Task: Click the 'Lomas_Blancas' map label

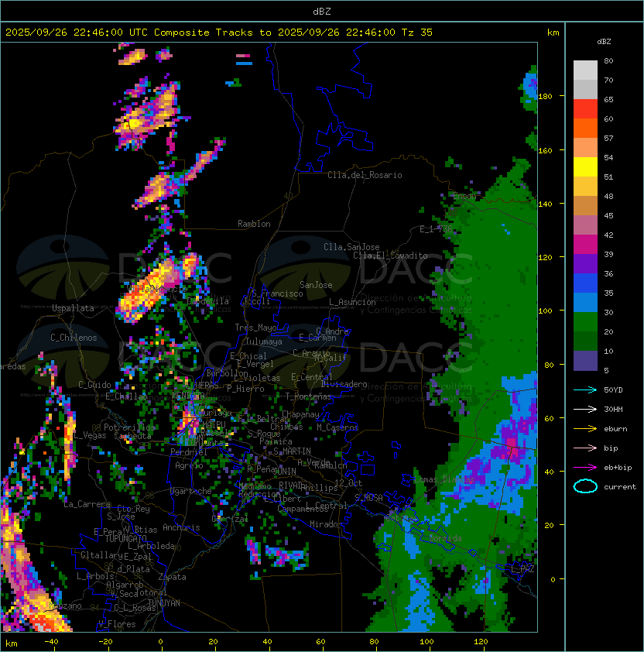Action: (444, 479)
